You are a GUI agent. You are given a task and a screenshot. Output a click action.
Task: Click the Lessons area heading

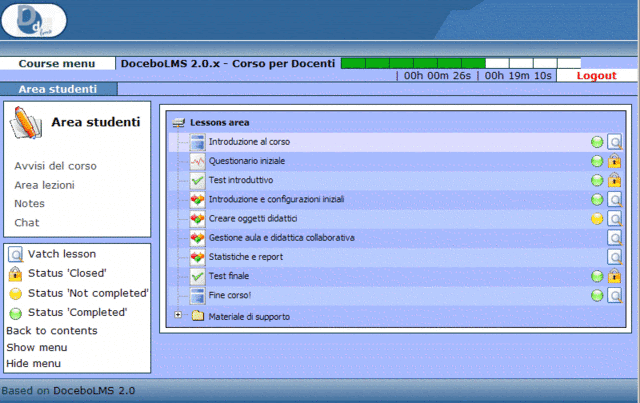[x=220, y=122]
